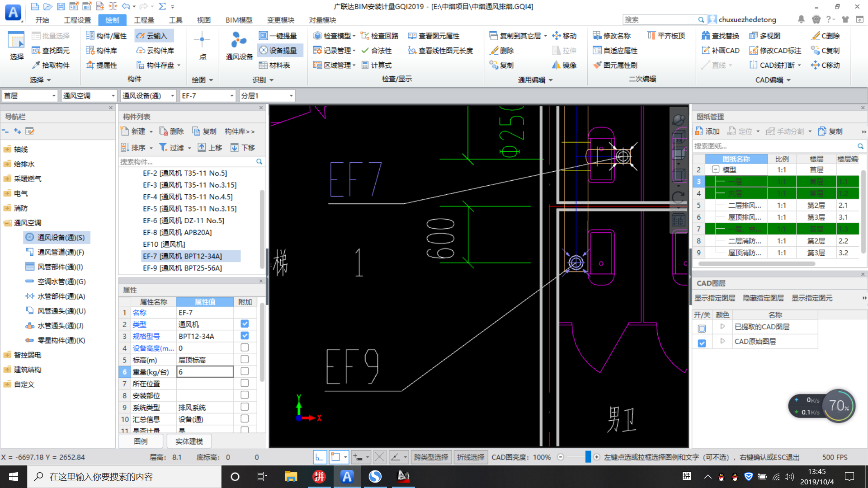Expand 检查模型 dropdown arrow
Viewport: 868px width, 488px height.
point(354,36)
